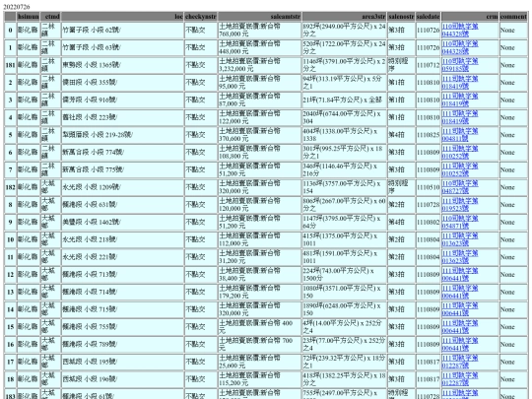Select the sale amount cell with 768,000 元
The image size is (532, 399).
click(259, 31)
